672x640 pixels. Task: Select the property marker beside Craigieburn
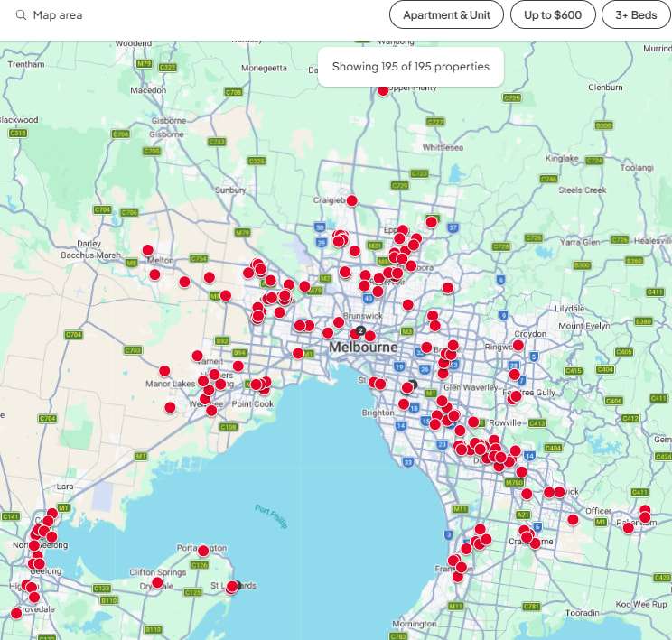coord(352,200)
